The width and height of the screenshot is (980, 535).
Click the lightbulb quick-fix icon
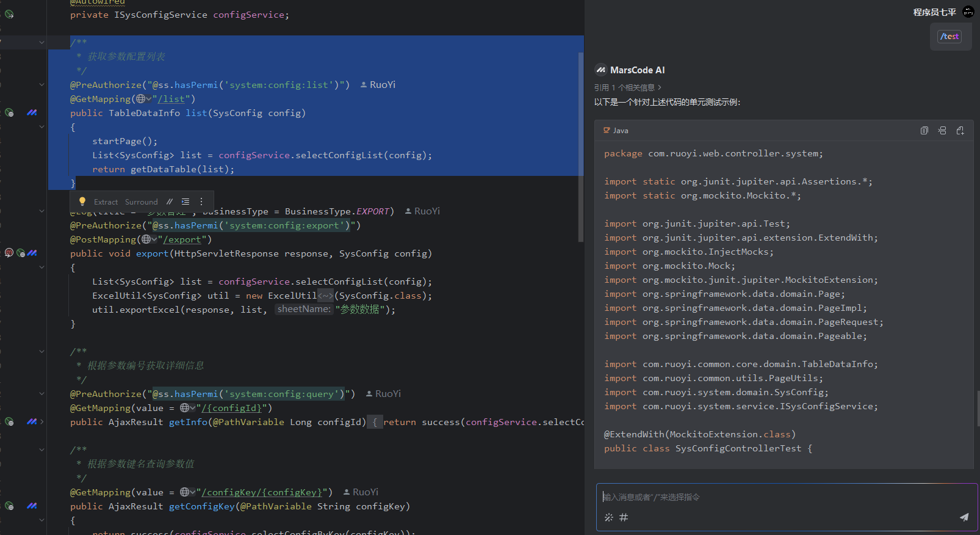82,202
